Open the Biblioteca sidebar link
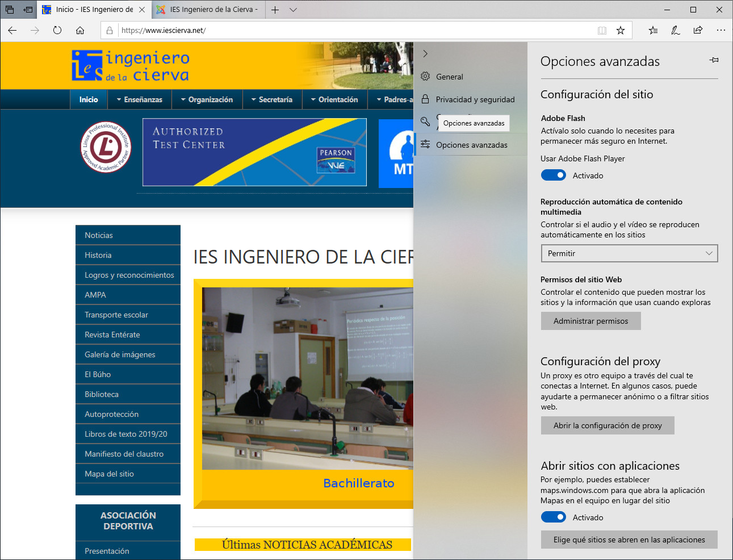The image size is (733, 560). coord(102,394)
